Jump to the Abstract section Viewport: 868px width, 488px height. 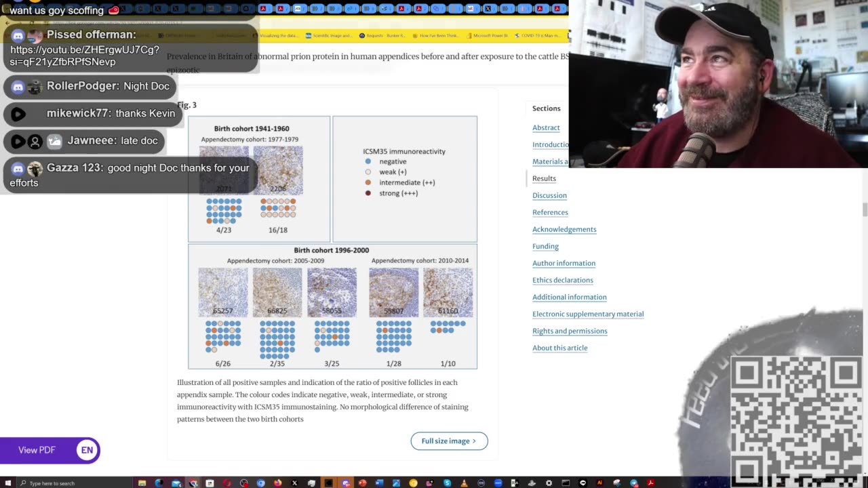[x=546, y=127]
